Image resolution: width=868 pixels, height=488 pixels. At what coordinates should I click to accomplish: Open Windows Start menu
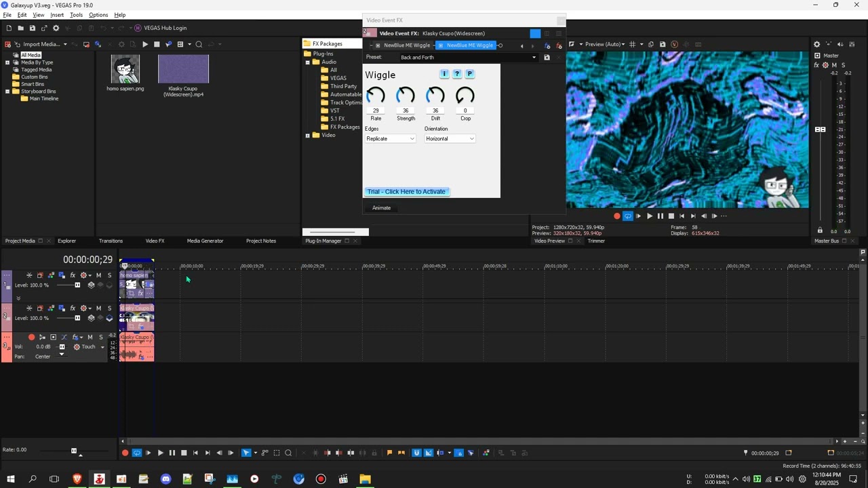click(x=10, y=479)
